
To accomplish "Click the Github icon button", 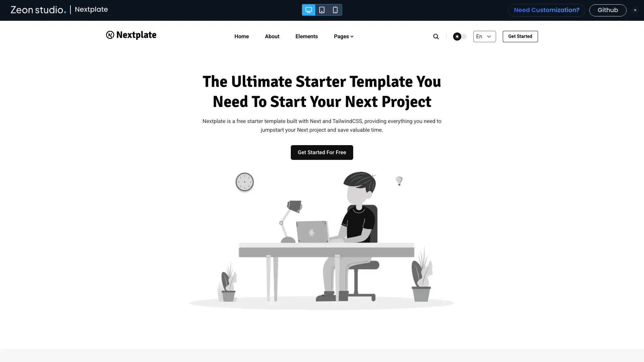I will (607, 10).
